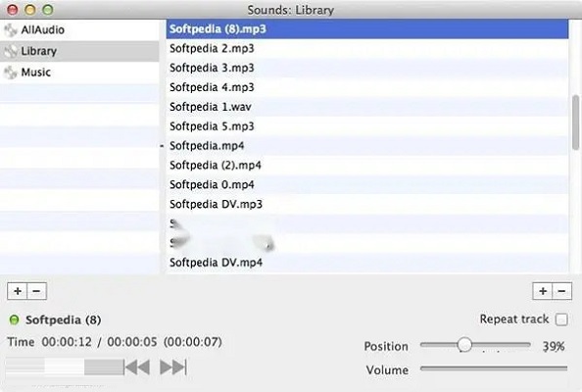582x392 pixels.
Task: Select Softpedia 3.mp3 in the list
Action: click(x=367, y=68)
